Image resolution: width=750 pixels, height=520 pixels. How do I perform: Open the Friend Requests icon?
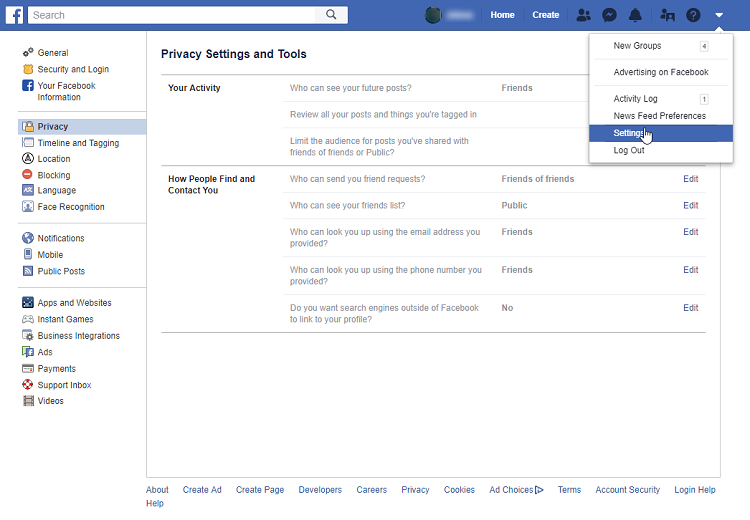point(583,15)
